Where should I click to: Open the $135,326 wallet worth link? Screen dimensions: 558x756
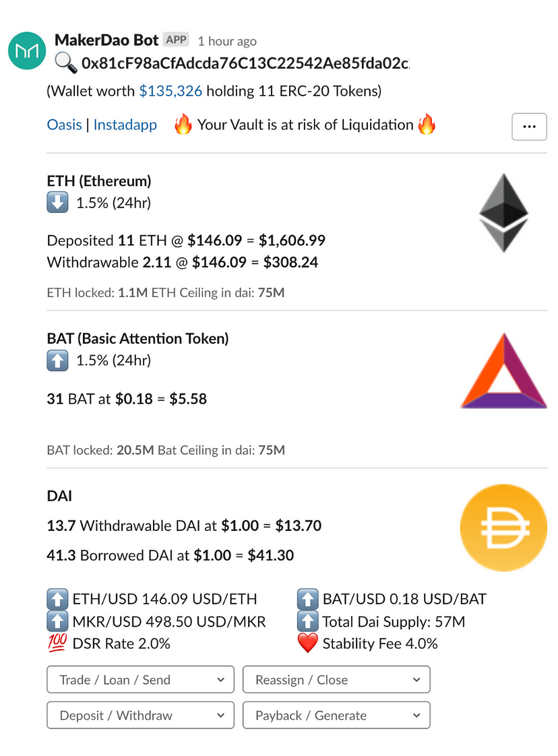click(x=170, y=91)
